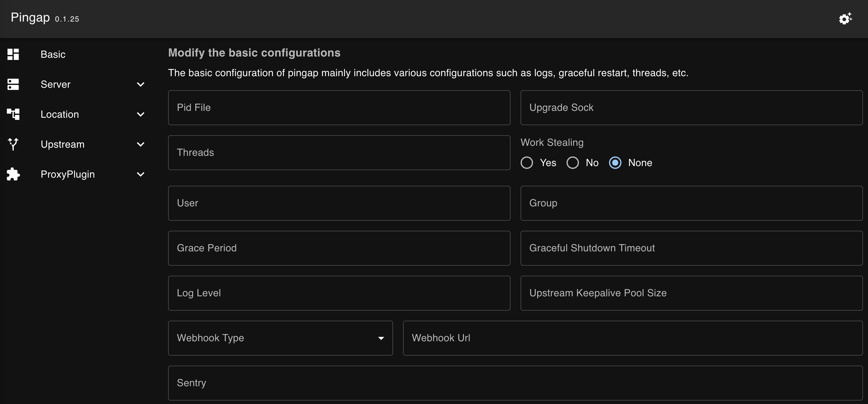Expand the Location menu chevron

(x=141, y=114)
